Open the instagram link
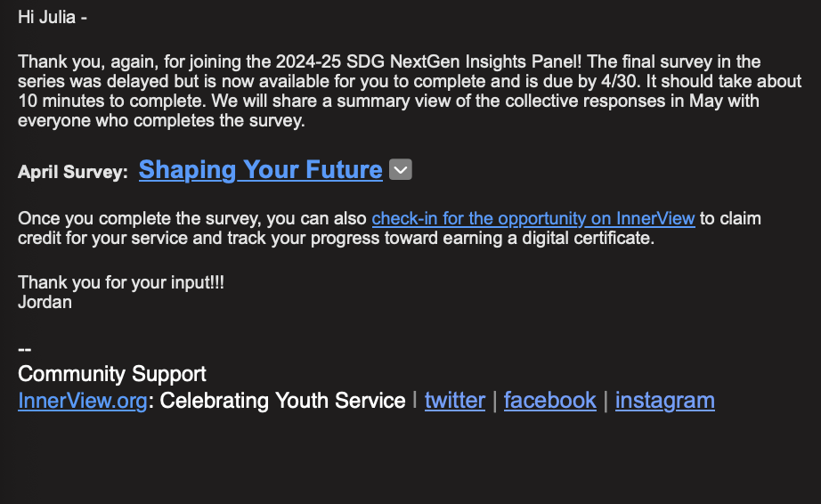 (664, 401)
